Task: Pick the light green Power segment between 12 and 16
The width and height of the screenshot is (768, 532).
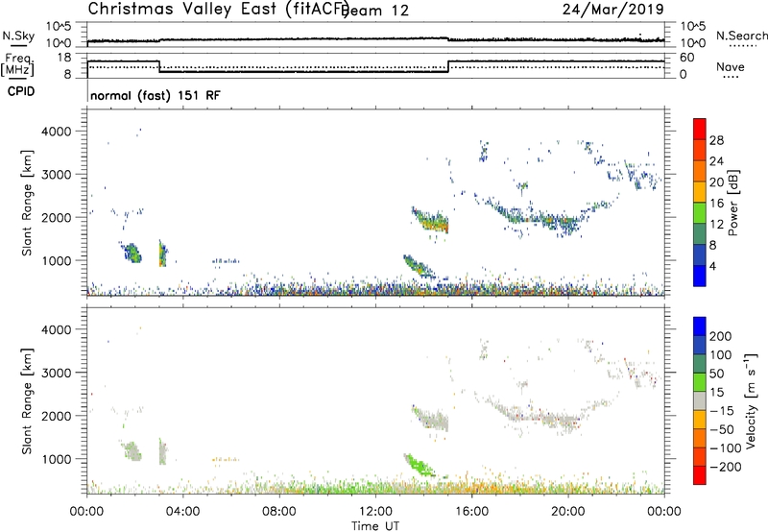Action: click(x=700, y=213)
